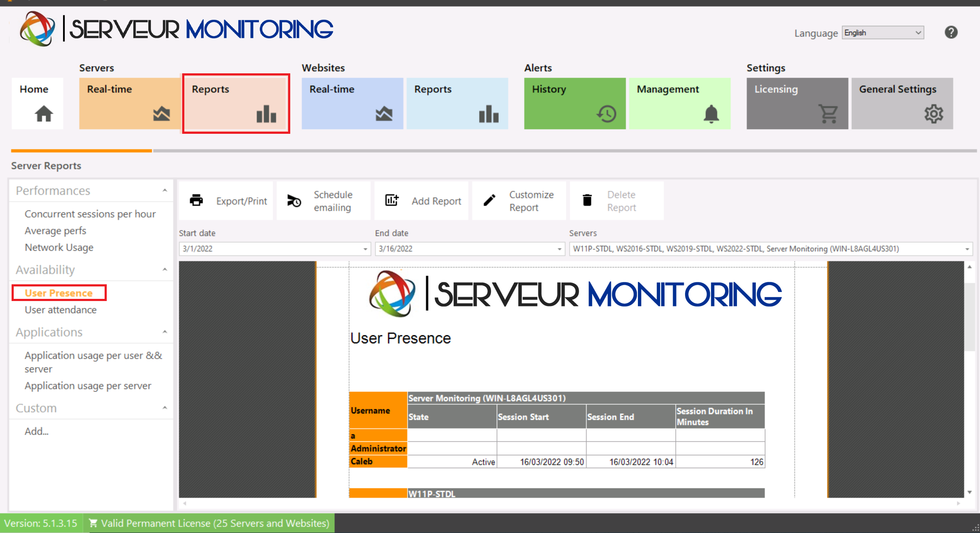The image size is (980, 533).
Task: Open the Start date picker dropdown
Action: (365, 249)
